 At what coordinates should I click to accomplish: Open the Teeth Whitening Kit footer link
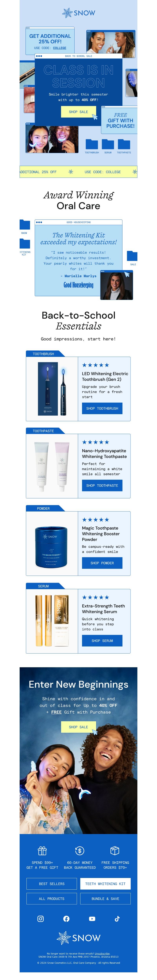[x=105, y=884]
